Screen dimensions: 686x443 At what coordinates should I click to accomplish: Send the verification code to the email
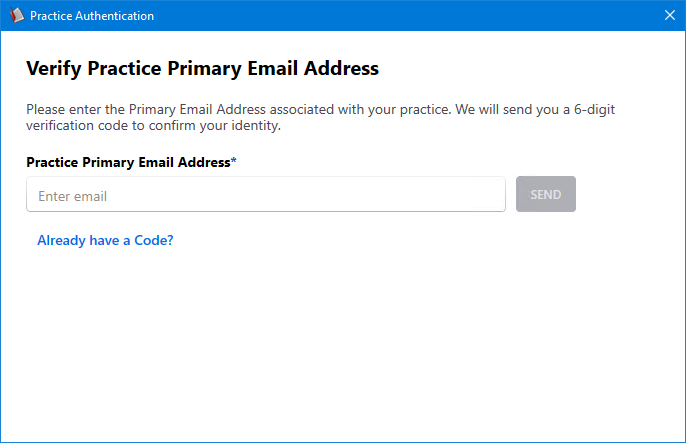545,195
